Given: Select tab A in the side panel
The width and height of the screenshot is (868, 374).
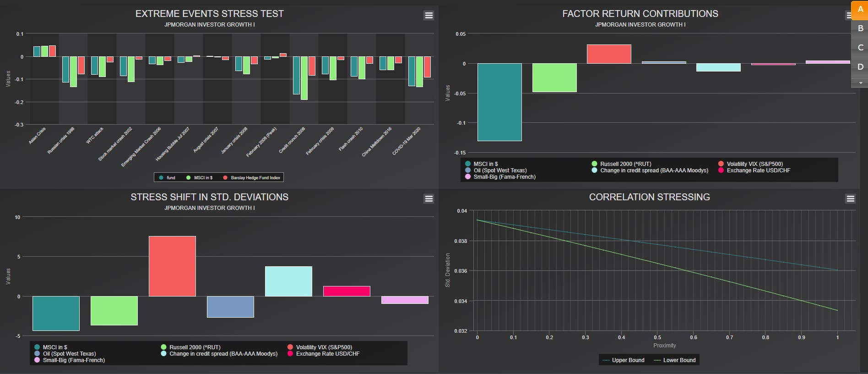Looking at the screenshot, I should pos(860,10).
